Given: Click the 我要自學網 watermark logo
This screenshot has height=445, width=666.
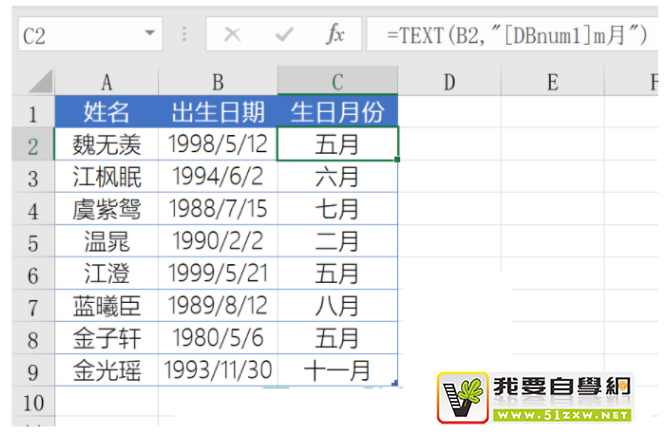Looking at the screenshot, I should coord(536,397).
